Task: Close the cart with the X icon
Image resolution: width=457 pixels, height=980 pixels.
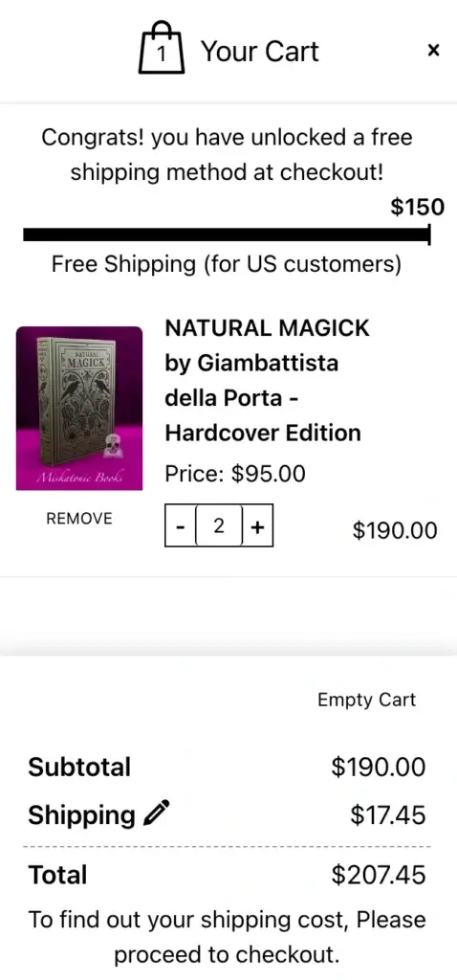Action: 433,51
